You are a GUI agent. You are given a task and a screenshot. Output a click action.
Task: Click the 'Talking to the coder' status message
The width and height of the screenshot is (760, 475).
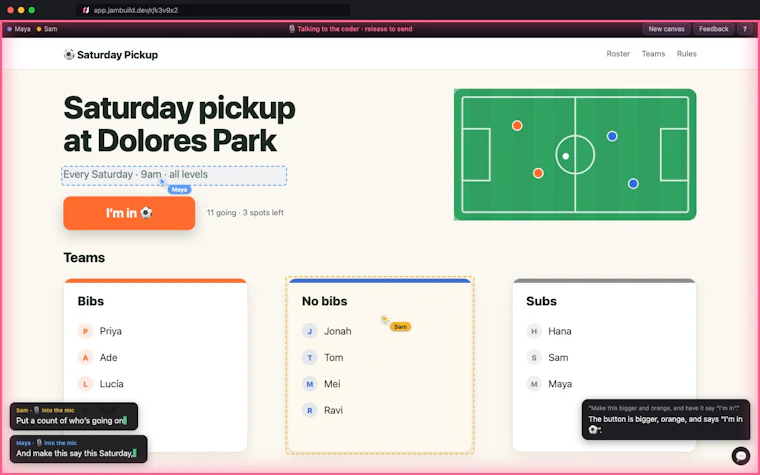click(355, 29)
